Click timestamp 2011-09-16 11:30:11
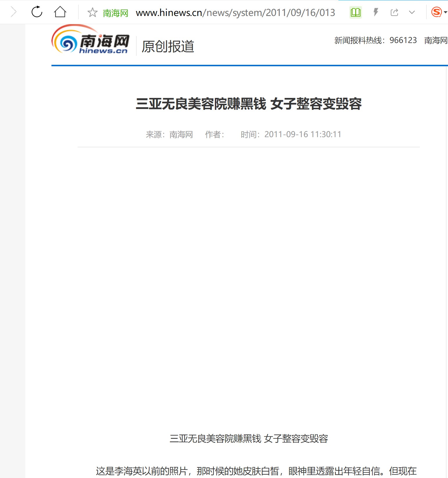 303,134
